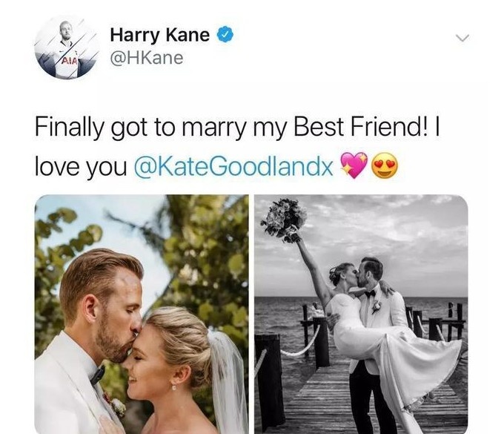The width and height of the screenshot is (504, 434).
Task: Visit the @HKane handle link
Action: click(x=147, y=58)
